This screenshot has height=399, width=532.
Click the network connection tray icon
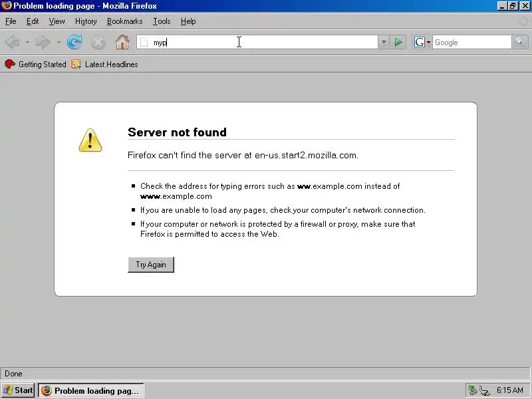[485, 390]
